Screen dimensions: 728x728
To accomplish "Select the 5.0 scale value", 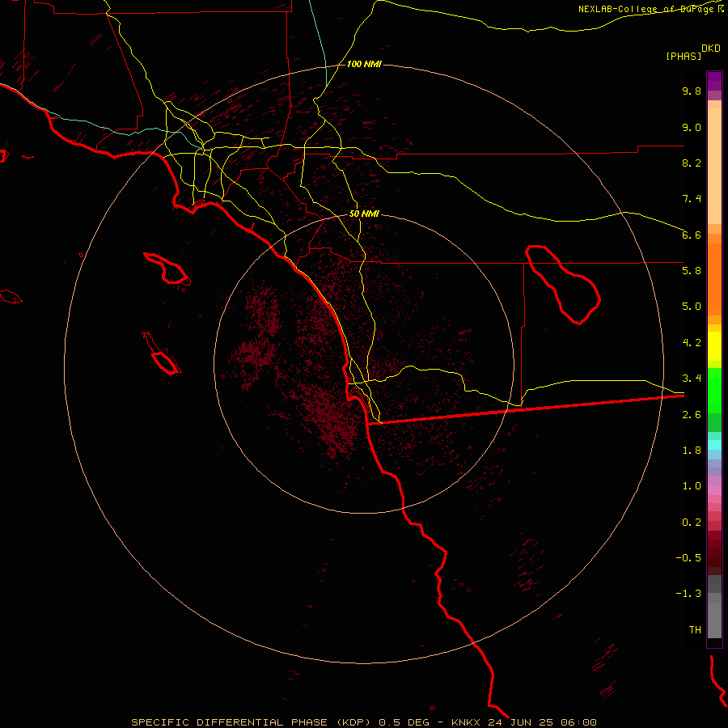I will [x=692, y=307].
